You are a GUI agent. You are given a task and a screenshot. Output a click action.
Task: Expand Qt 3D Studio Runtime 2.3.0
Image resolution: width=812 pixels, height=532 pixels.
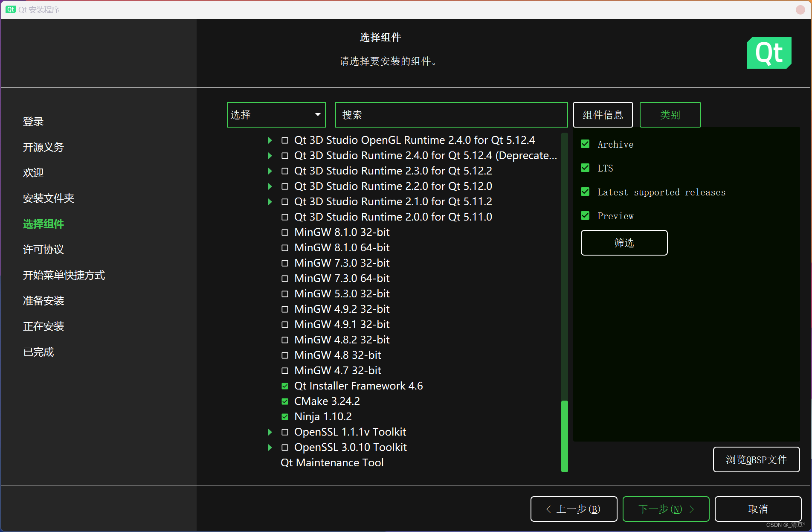(x=270, y=171)
